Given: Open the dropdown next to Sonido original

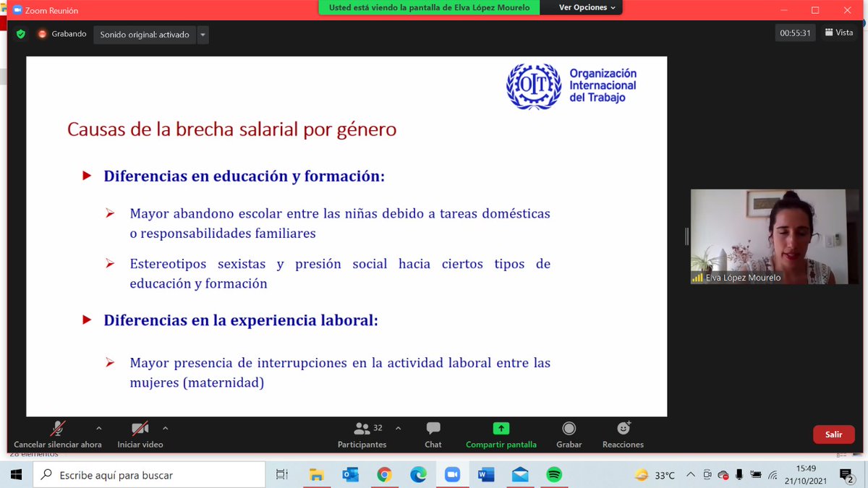Looking at the screenshot, I should pos(203,35).
